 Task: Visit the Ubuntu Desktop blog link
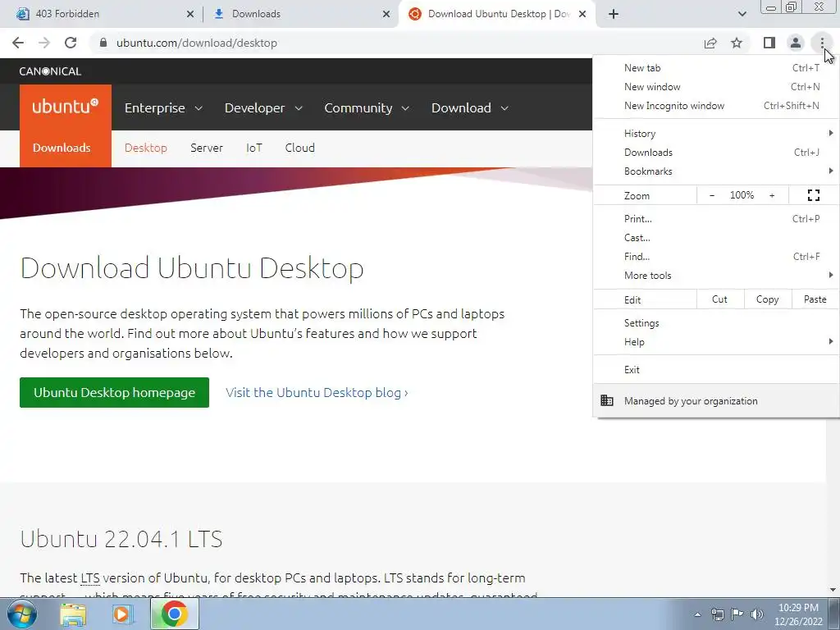pyautogui.click(x=317, y=393)
